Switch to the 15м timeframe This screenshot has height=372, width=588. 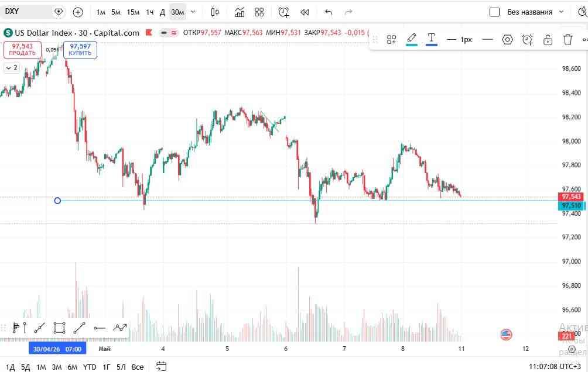[133, 12]
